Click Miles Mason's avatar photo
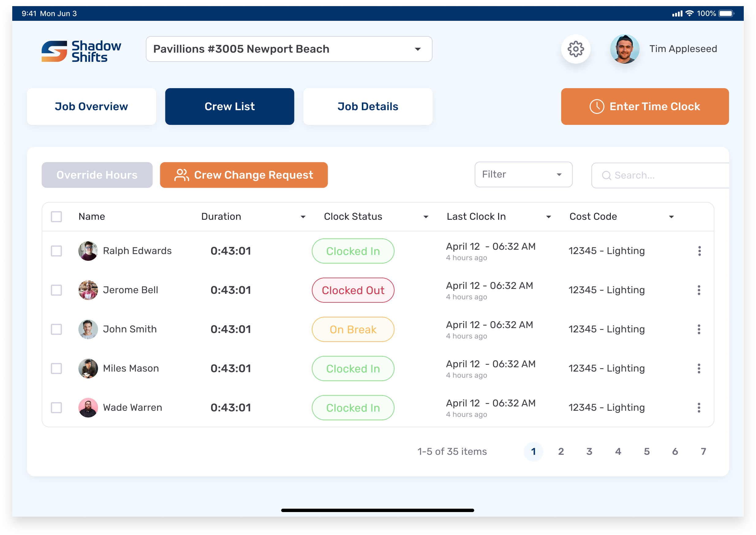The image size is (756, 535). tap(88, 369)
